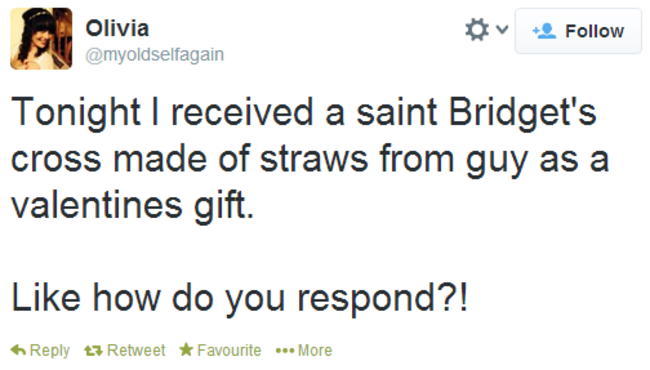Select the Reply text link
Viewport: 650px width, 370px height.
click(x=50, y=351)
